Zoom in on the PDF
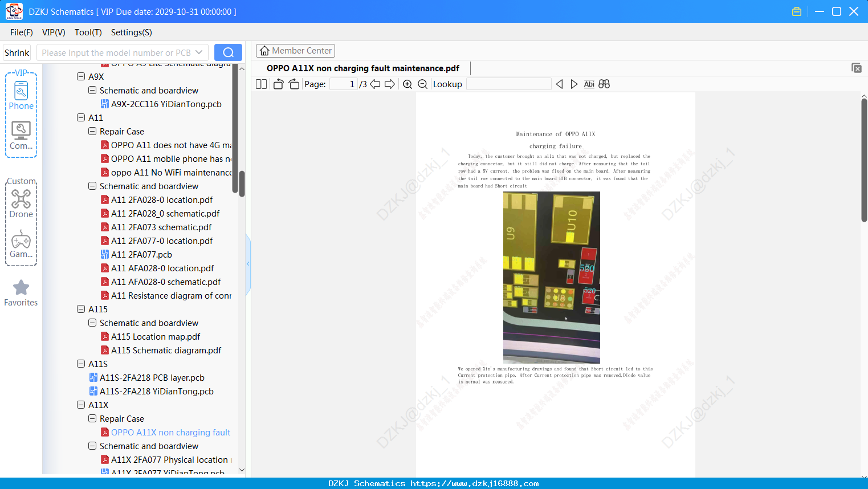868x489 pixels. point(407,84)
